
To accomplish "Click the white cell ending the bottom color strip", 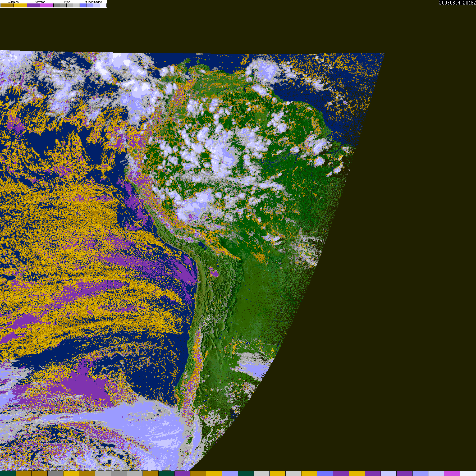I will click(x=468, y=473).
